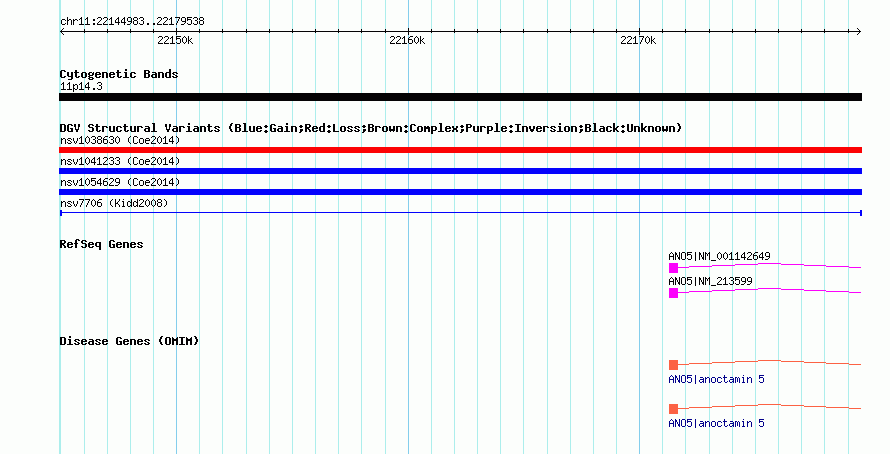Click the magenta exon box of NM_001142649
890x454 pixels.
click(x=673, y=268)
